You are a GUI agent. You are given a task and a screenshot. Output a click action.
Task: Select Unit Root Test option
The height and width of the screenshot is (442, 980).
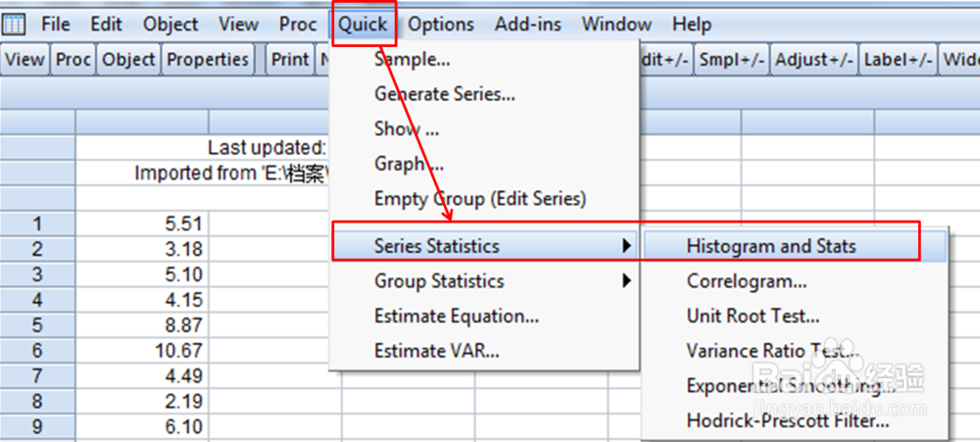pyautogui.click(x=753, y=317)
